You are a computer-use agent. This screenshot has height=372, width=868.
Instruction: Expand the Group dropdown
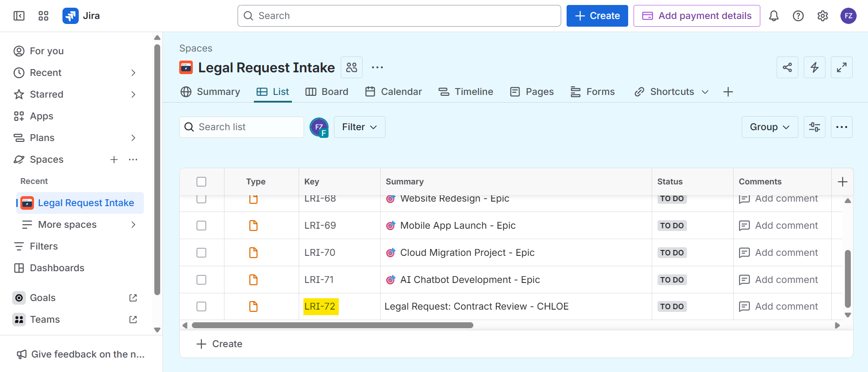pyautogui.click(x=769, y=127)
